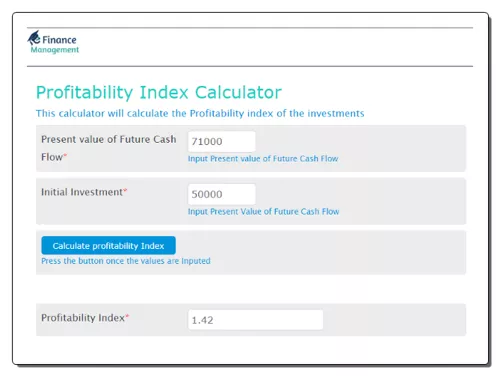Click the Initial Investment label
This screenshot has width=500, height=376.
[x=82, y=192]
